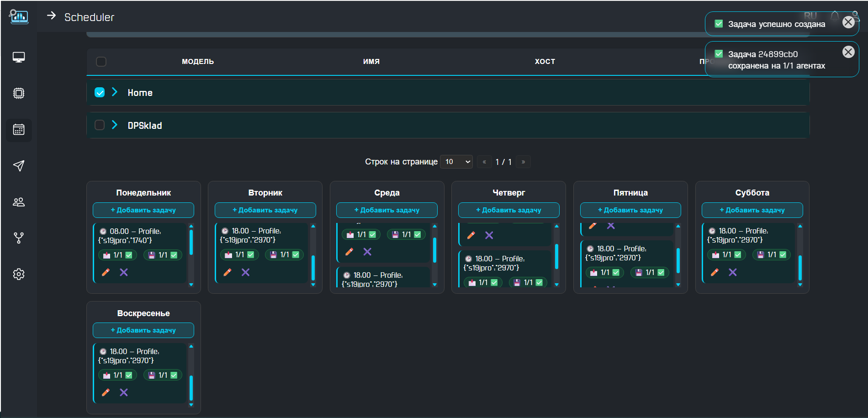Uncheck the Home group checkbox
Screen dimensions: 868x418
click(x=100, y=92)
